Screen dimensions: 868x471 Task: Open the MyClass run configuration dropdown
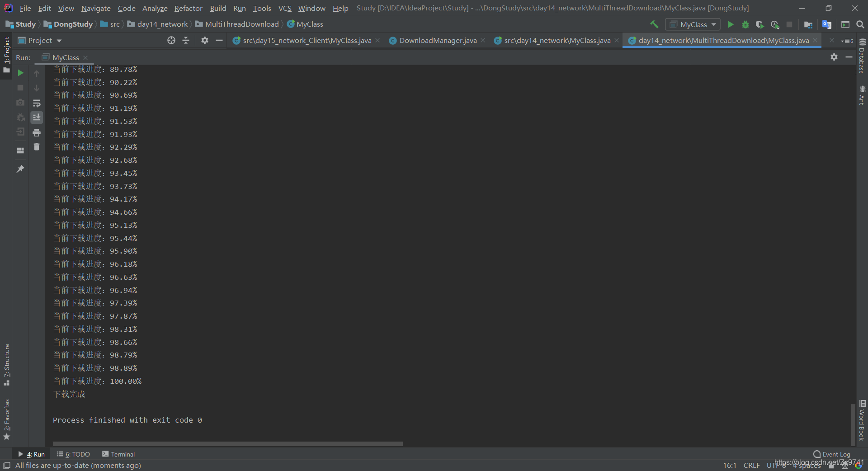click(693, 24)
